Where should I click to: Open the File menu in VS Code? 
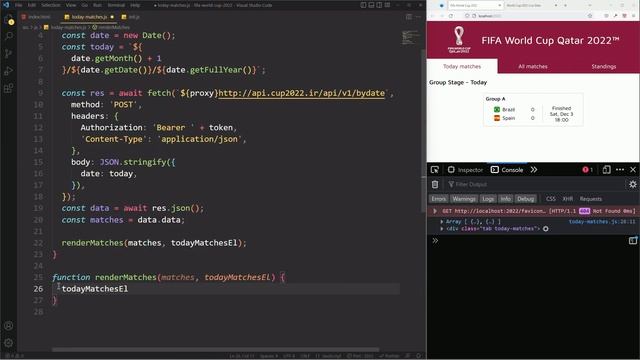[x=18, y=5]
